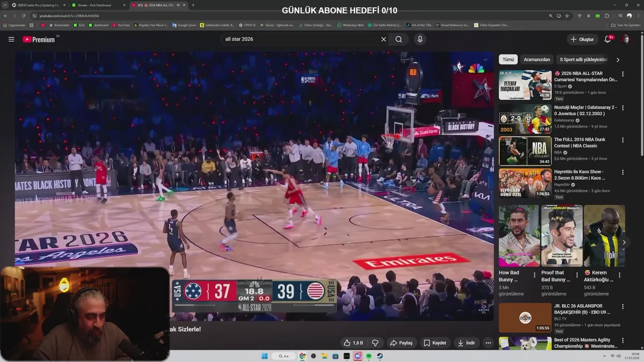Open Discord from the taskbar
This screenshot has height=362, width=644.
(358, 356)
